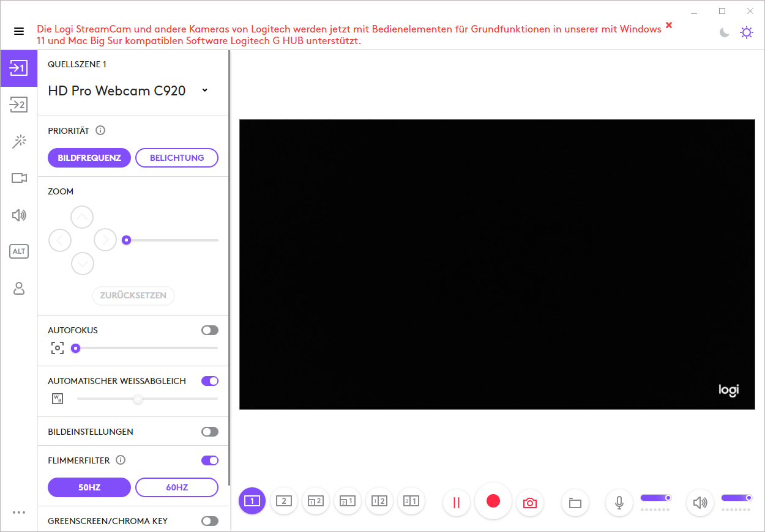Open the effects magic wand panel
Image resolution: width=765 pixels, height=532 pixels.
[19, 141]
